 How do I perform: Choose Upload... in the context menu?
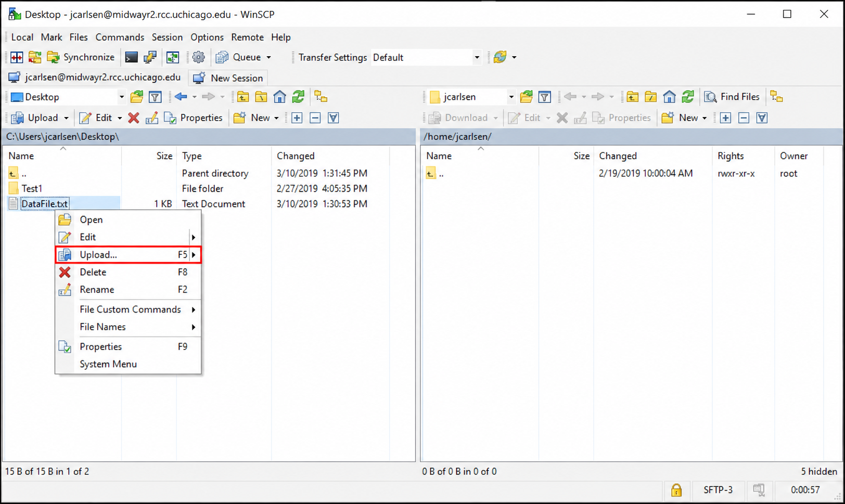click(128, 254)
